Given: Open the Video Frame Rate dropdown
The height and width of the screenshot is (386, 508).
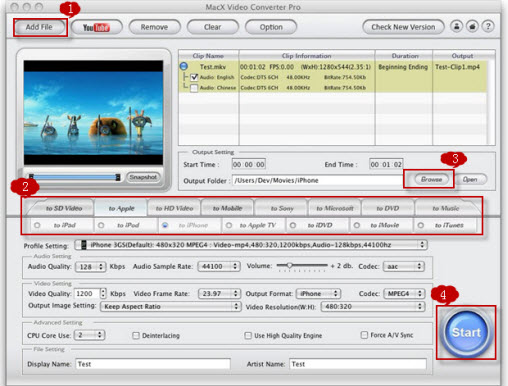Looking at the screenshot, I should [219, 294].
